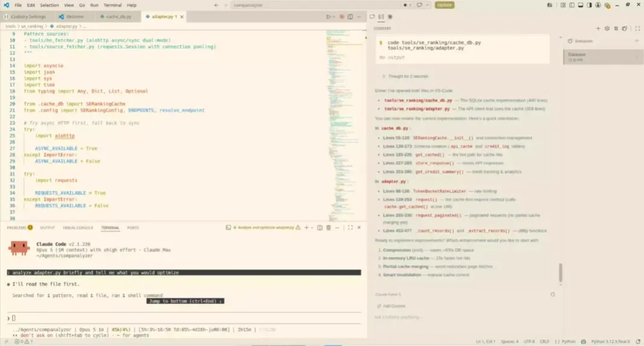
Task: Open Codistry history list icon
Action: point(616,29)
